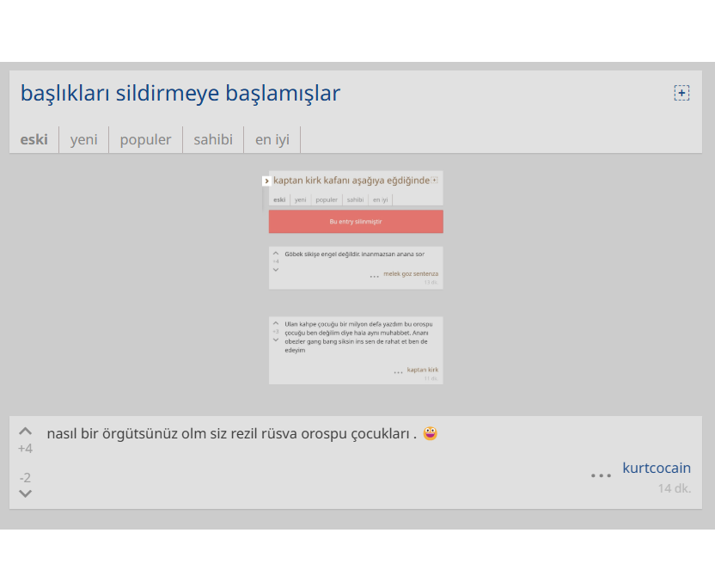Click the small arrow icon in the embedded screenshot
The image size is (715, 588).
[266, 181]
